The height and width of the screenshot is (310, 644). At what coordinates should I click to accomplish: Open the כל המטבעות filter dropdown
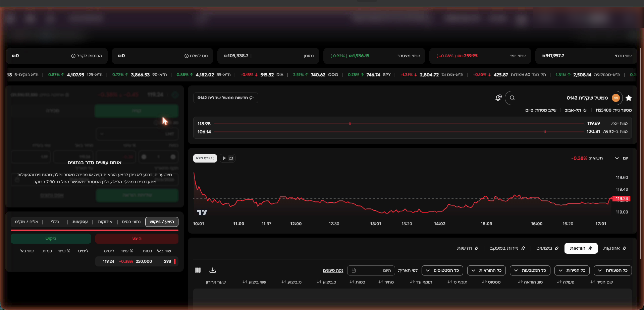(x=531, y=270)
